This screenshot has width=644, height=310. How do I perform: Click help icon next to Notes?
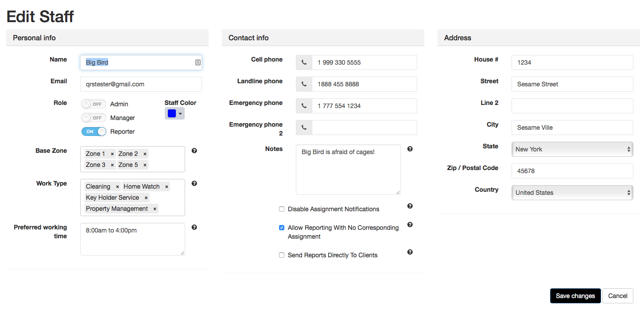410,149
